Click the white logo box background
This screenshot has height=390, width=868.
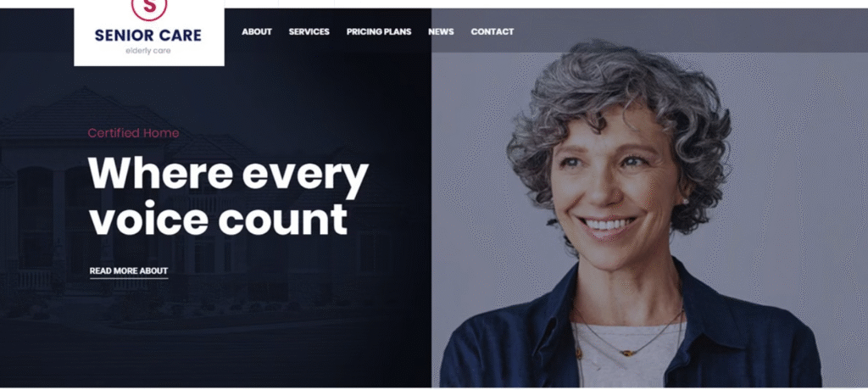pos(149,33)
